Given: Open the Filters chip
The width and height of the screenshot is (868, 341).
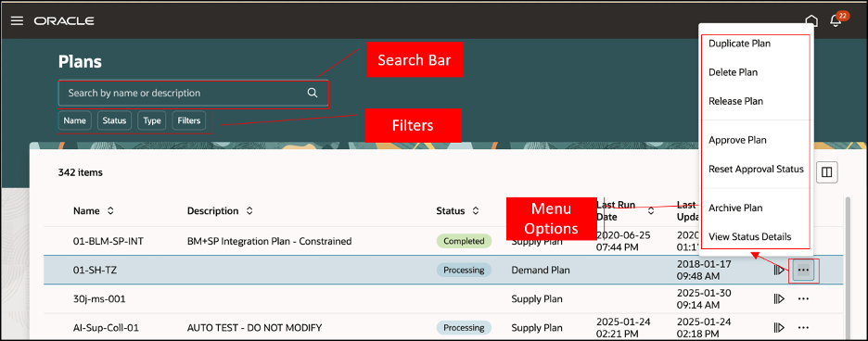Looking at the screenshot, I should [189, 120].
